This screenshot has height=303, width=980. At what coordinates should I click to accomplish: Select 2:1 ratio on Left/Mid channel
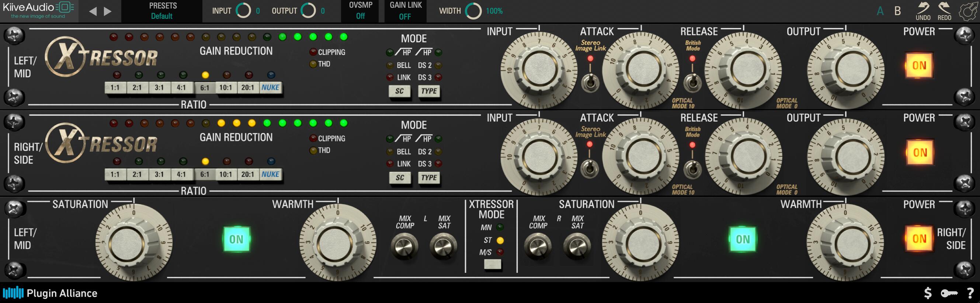pyautogui.click(x=137, y=88)
